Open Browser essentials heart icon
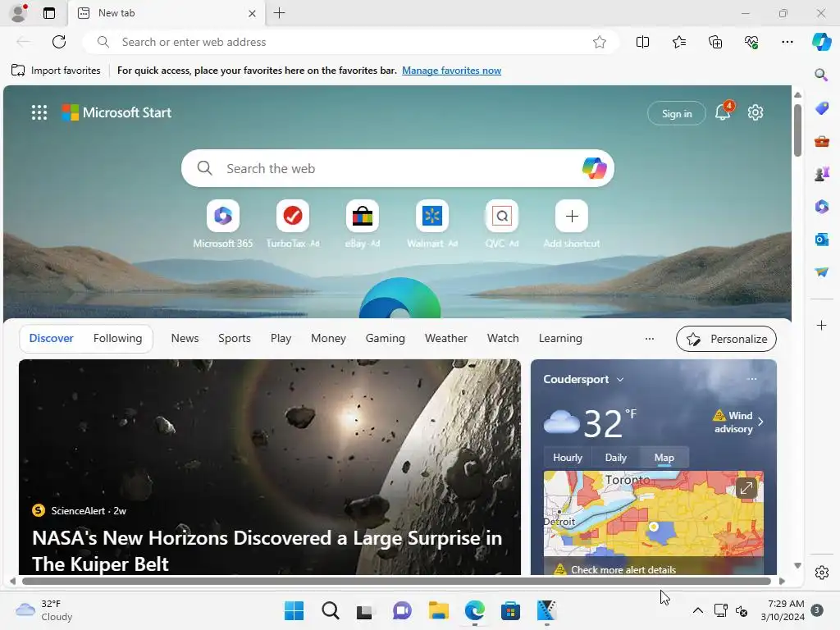The width and height of the screenshot is (840, 630). pos(751,42)
